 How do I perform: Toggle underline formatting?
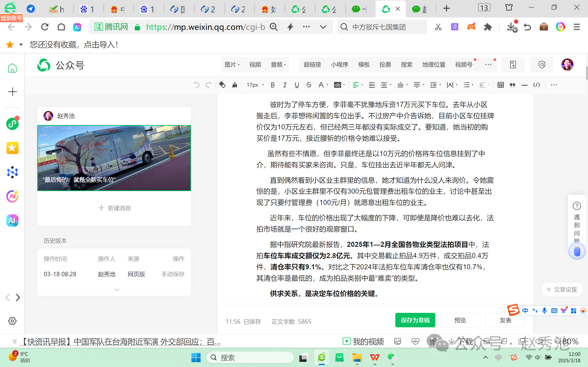tap(297, 85)
